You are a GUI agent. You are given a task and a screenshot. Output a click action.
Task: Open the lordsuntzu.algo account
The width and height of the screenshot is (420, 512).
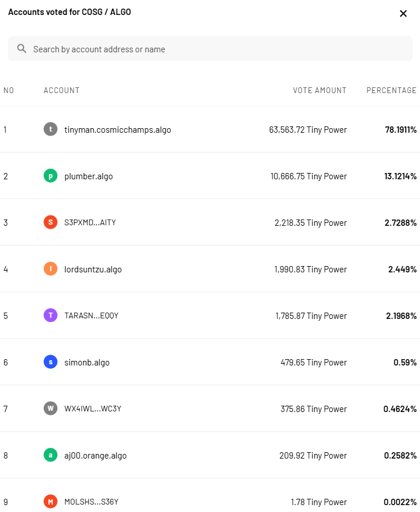click(93, 270)
